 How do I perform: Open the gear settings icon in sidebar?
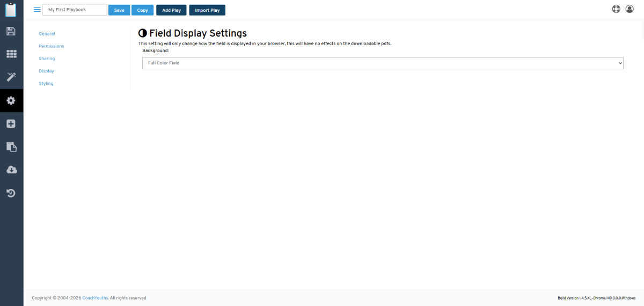click(x=11, y=100)
